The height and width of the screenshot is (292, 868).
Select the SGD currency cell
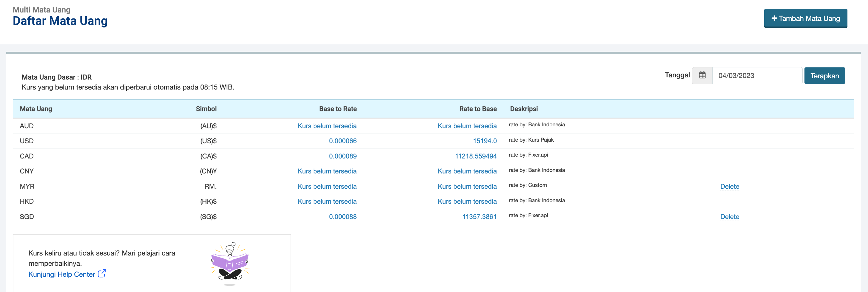click(26, 217)
